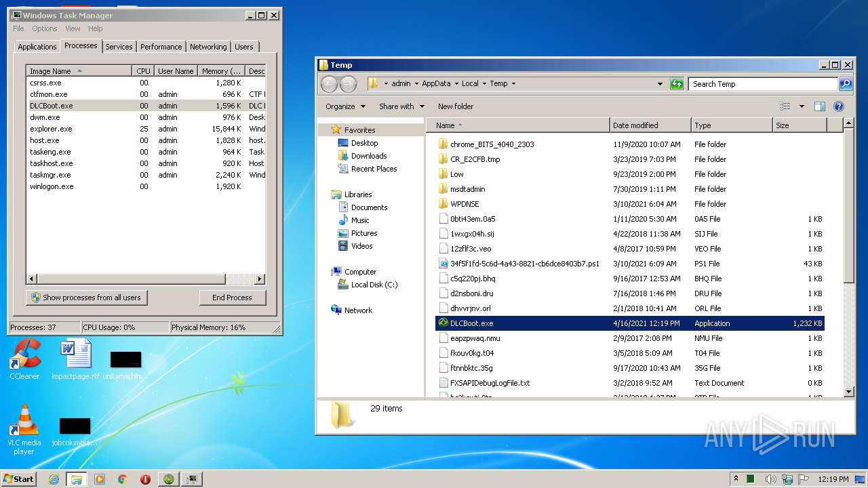Image resolution: width=868 pixels, height=488 pixels.
Task: Expand breadcrumb arrow after admin
Action: tap(416, 84)
